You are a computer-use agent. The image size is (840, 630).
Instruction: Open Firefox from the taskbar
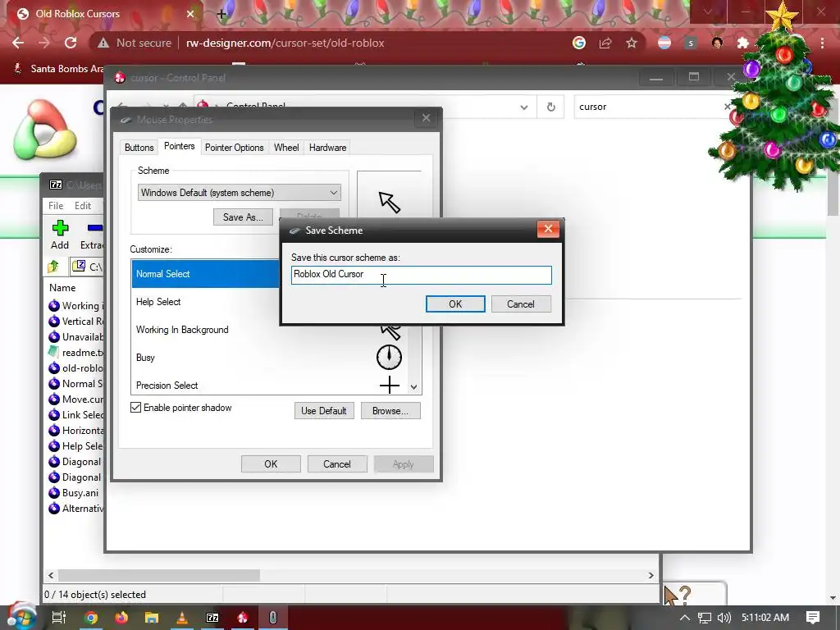click(121, 618)
